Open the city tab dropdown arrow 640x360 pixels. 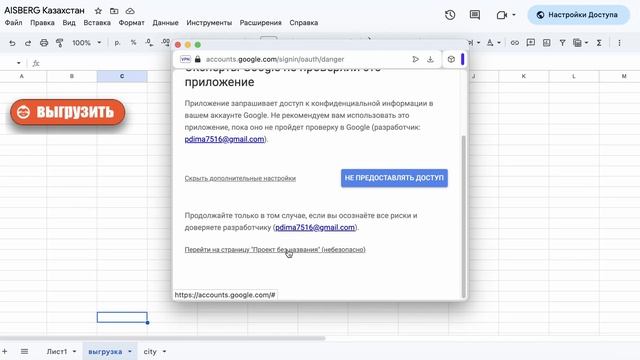pyautogui.click(x=164, y=351)
